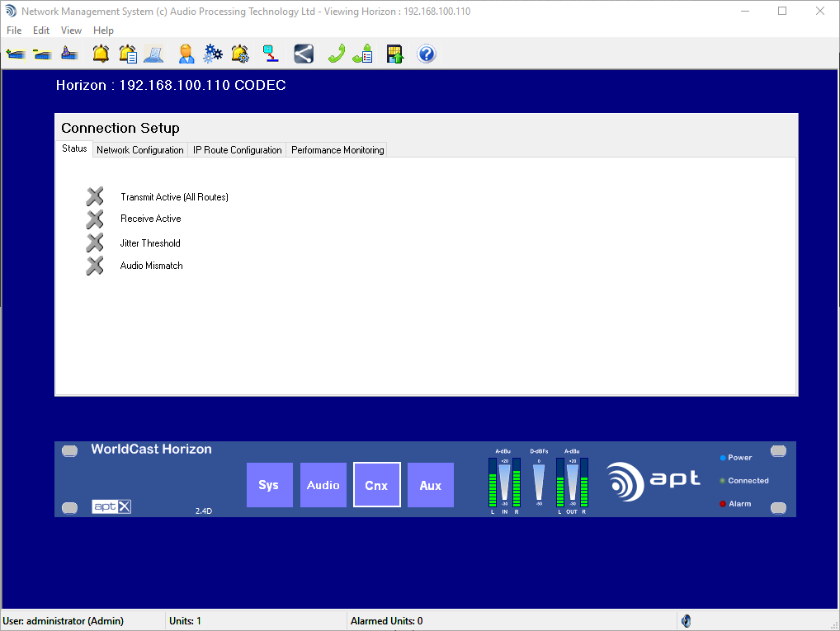Viewport: 840px width, 631px height.
Task: Switch to IP Route Configuration tab
Action: coord(238,150)
